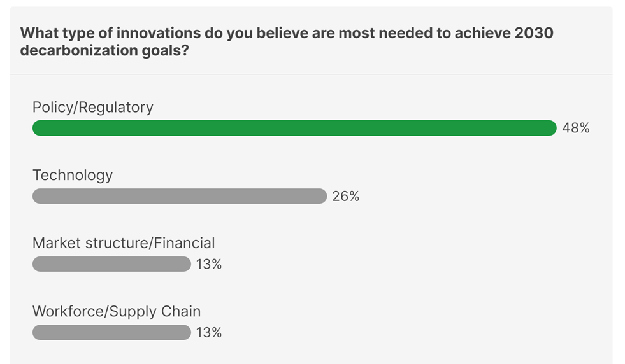This screenshot has height=364, width=625.
Task: Select the Technology label
Action: (73, 175)
